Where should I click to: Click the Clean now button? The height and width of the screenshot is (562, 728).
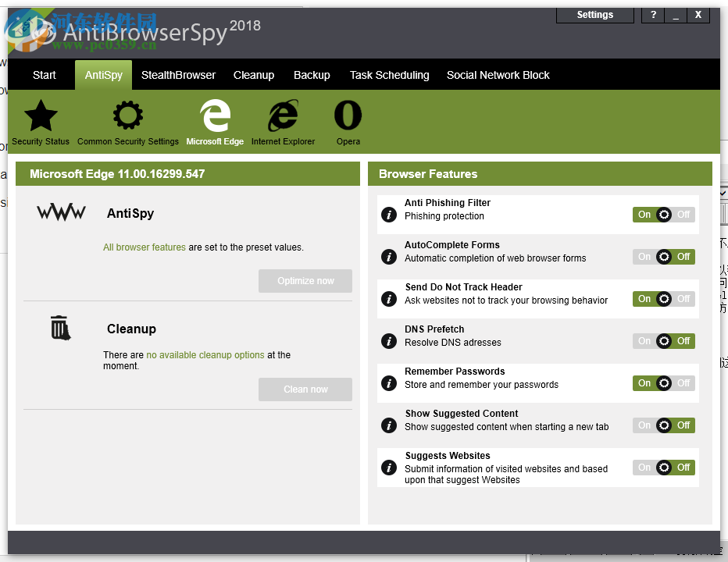click(x=305, y=389)
